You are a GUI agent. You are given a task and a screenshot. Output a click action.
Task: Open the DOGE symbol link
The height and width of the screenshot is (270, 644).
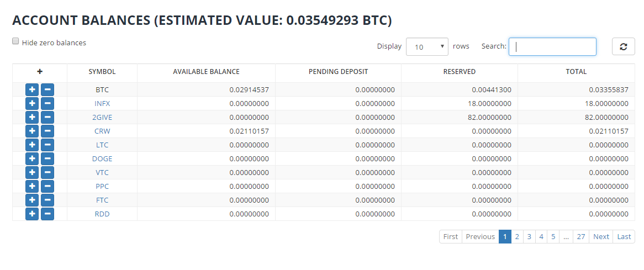(102, 159)
